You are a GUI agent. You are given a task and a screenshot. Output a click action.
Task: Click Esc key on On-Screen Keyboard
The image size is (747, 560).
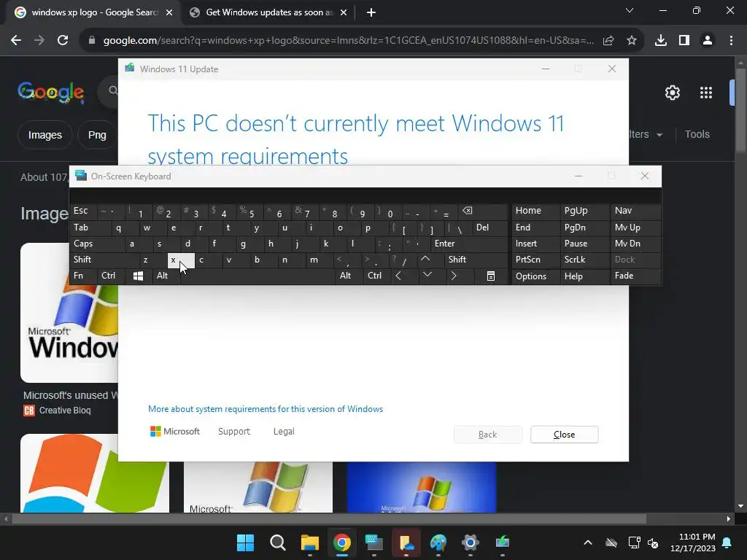pos(83,211)
